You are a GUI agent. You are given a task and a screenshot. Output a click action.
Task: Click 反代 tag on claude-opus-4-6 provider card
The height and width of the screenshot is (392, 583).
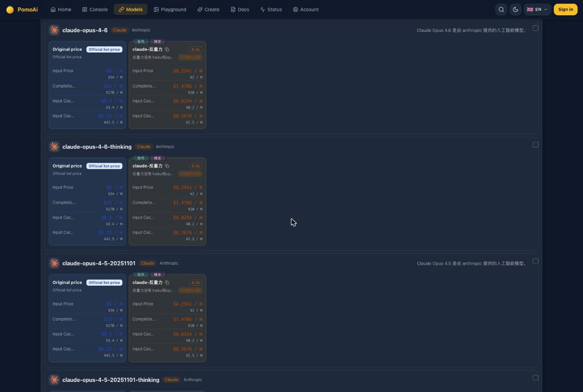140,42
